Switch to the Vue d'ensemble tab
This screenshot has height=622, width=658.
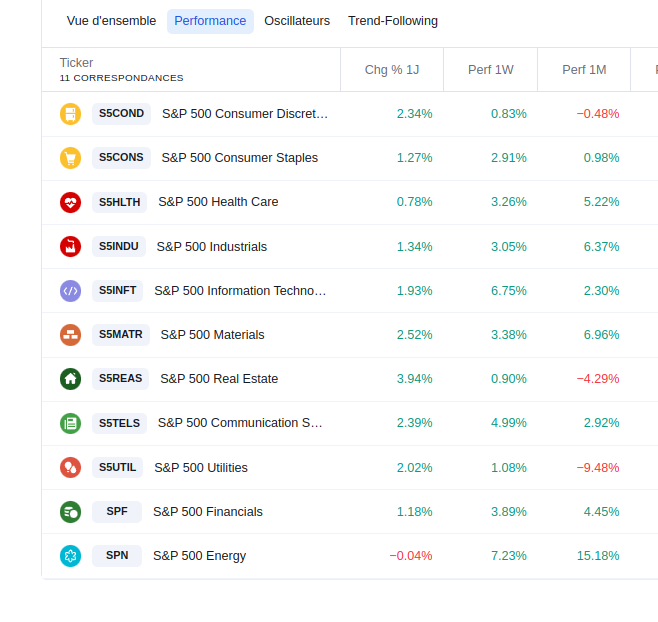point(111,21)
